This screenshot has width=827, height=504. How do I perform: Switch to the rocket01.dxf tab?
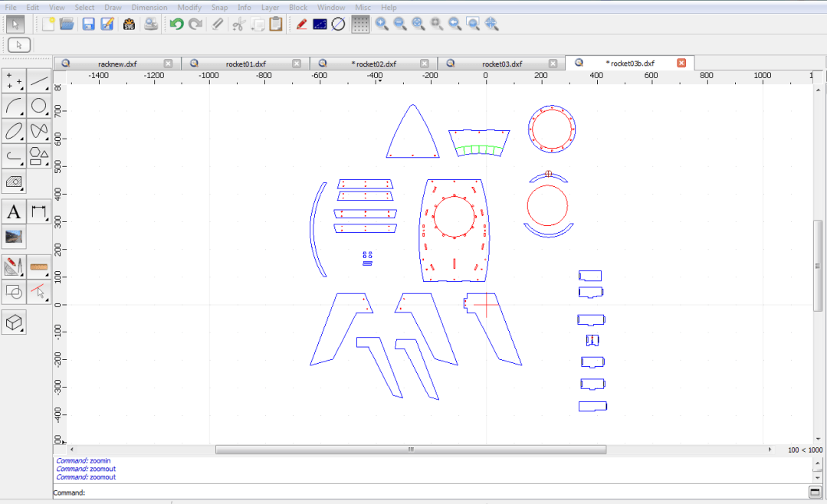click(245, 64)
